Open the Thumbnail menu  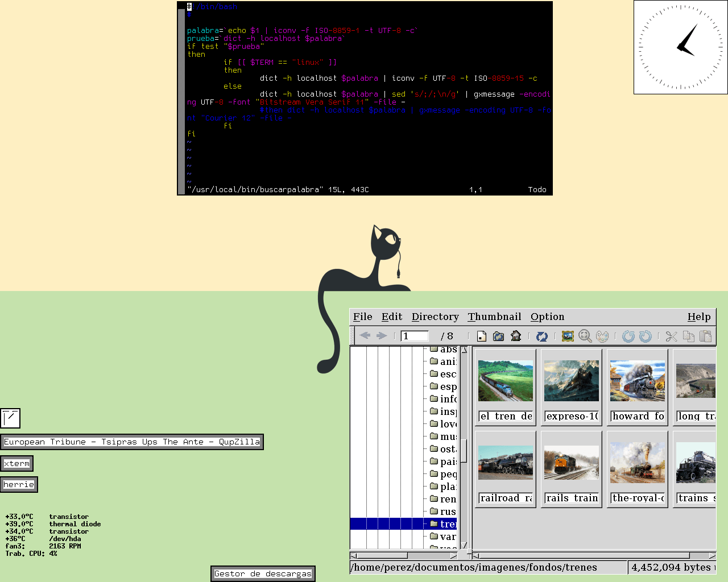tap(494, 317)
